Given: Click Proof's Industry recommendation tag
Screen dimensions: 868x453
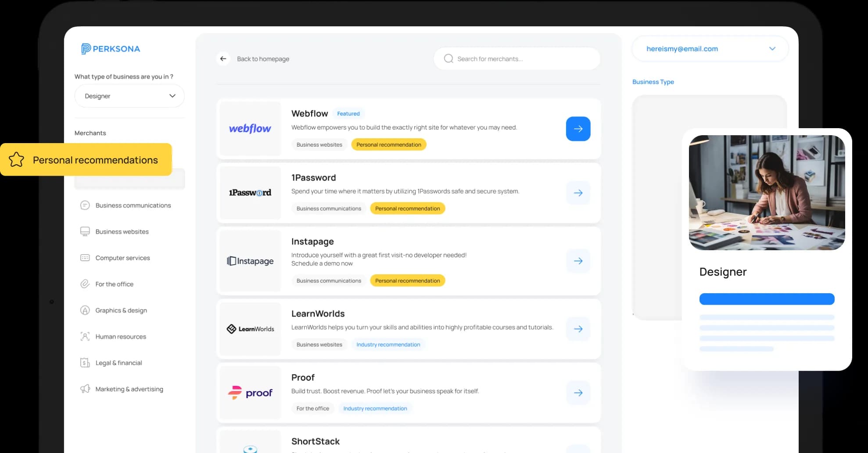Looking at the screenshot, I should click(x=375, y=408).
